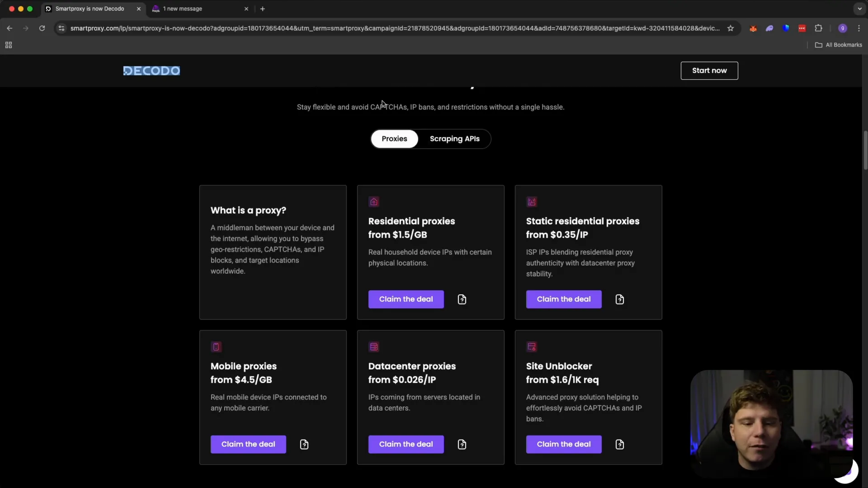Click the "Real mobile device IPs" description
Screen dimensions: 868x488
[x=269, y=403]
